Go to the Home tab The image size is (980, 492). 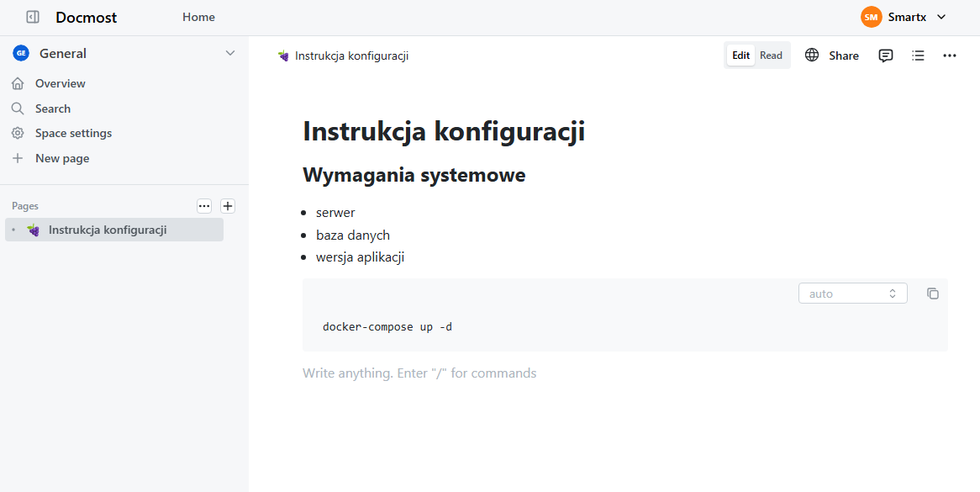pos(198,16)
